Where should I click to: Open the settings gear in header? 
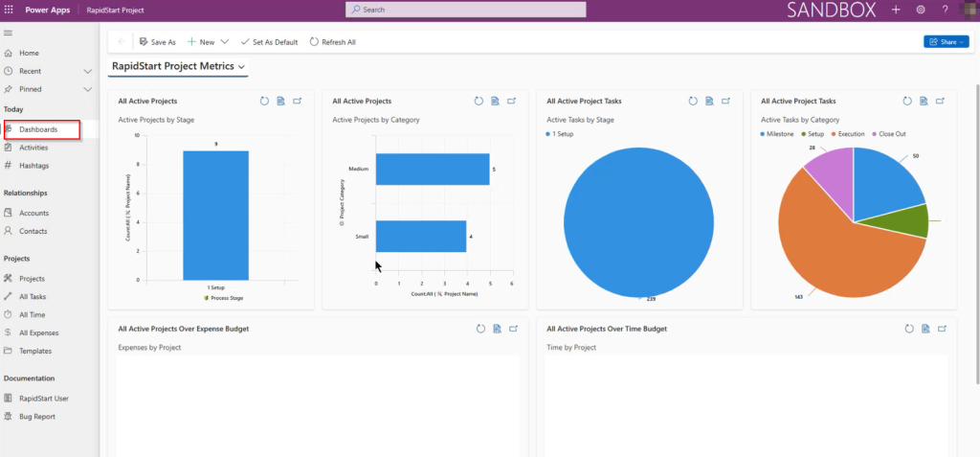[x=921, y=10]
